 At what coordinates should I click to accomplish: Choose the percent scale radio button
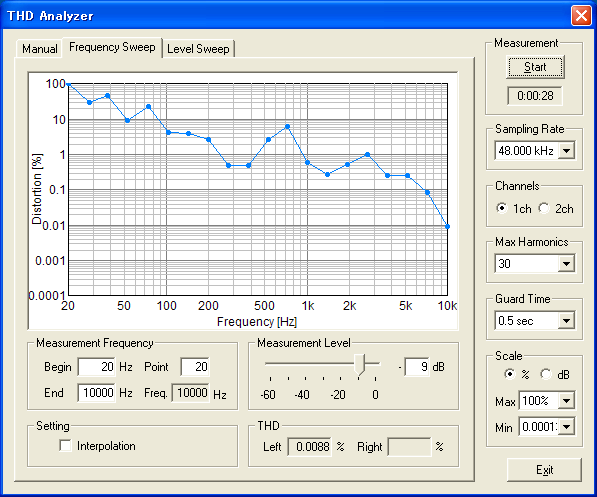point(509,374)
